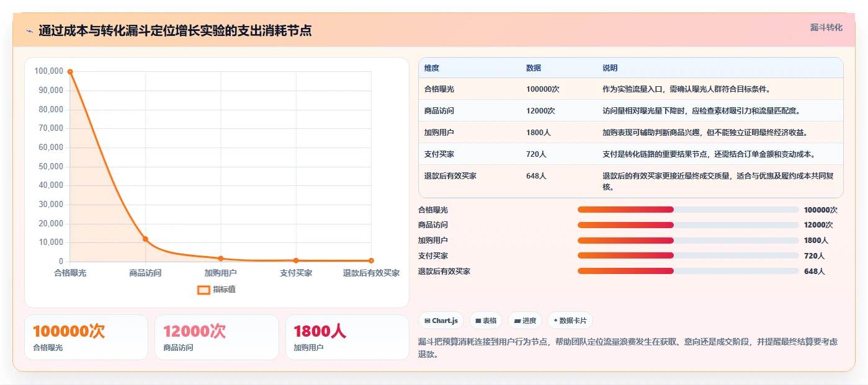Open the 1800人 加购用户 stat card
The height and width of the screenshot is (385, 868).
point(347,337)
